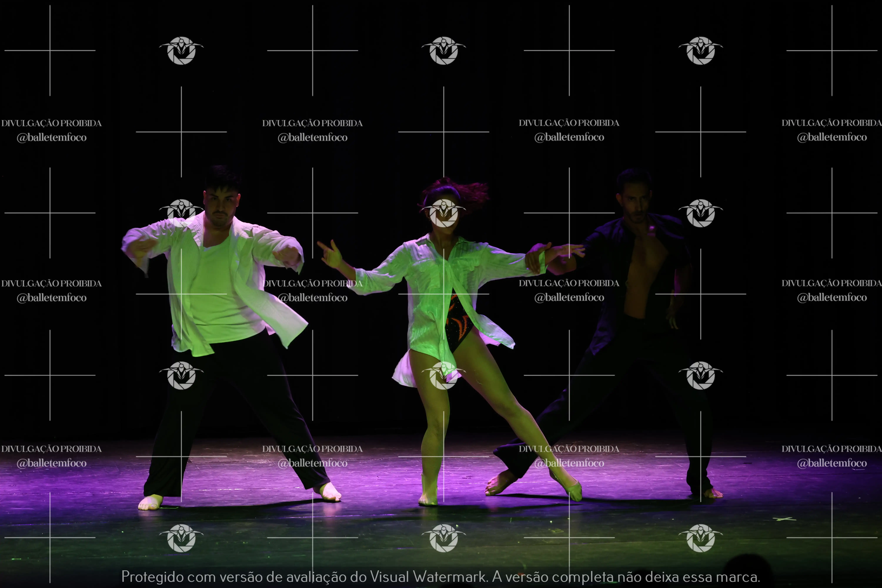Click the top-right camera shutter logo
The height and width of the screenshot is (588, 882).
(700, 51)
